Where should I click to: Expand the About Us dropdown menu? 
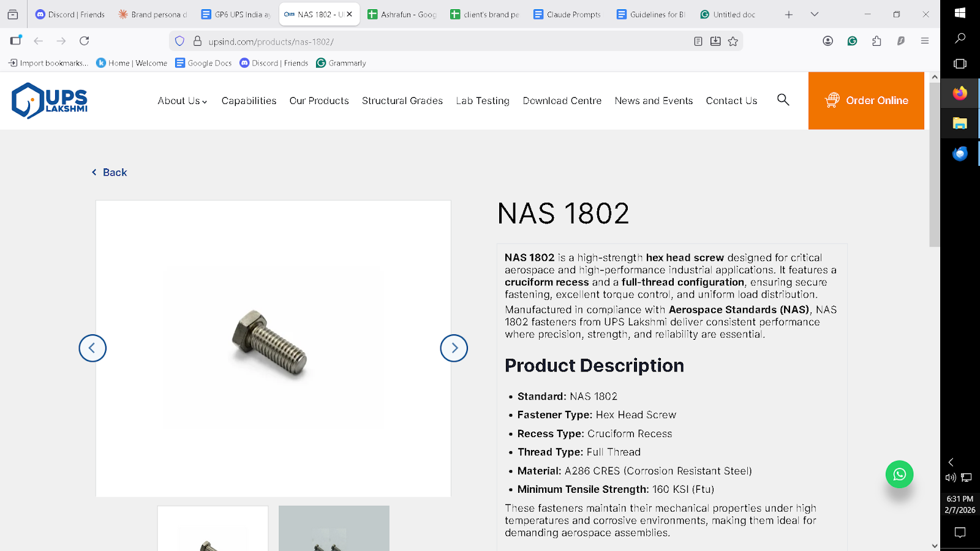pyautogui.click(x=182, y=101)
